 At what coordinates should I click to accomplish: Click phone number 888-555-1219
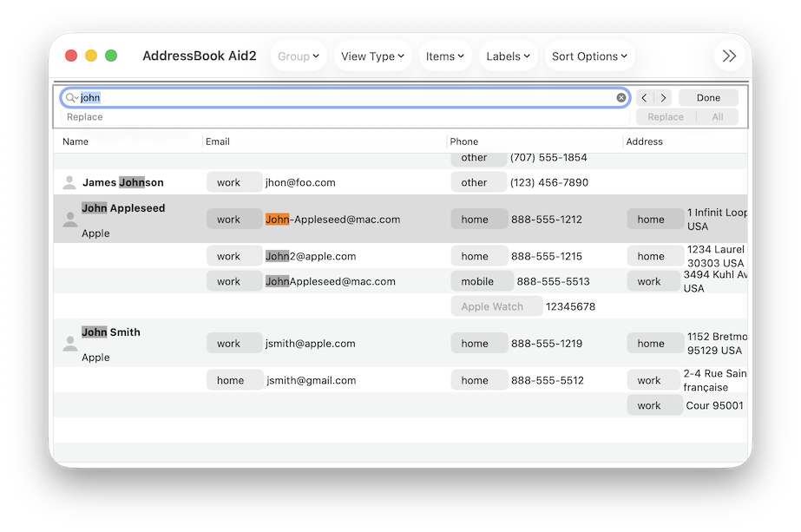(x=547, y=344)
